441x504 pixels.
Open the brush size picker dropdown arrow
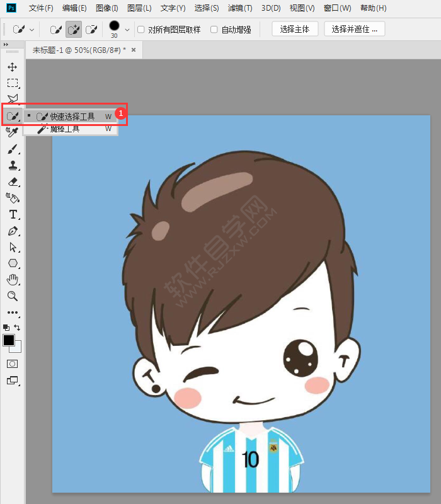(x=127, y=30)
